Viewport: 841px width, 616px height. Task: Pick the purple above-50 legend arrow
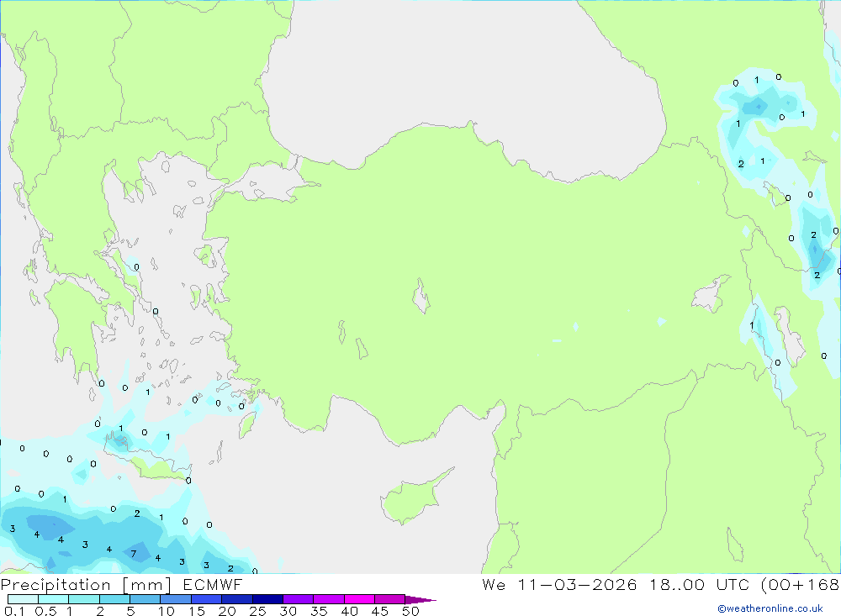[420, 599]
